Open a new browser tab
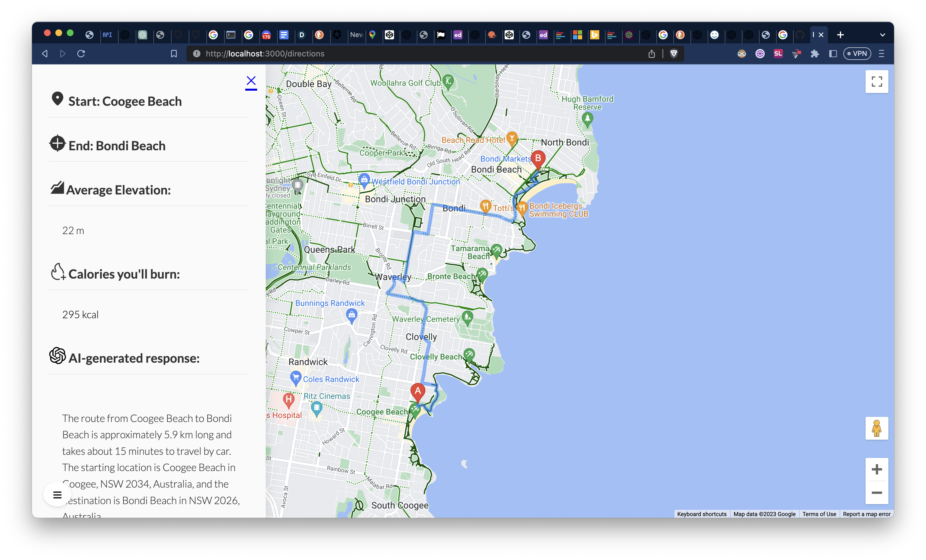 (840, 35)
